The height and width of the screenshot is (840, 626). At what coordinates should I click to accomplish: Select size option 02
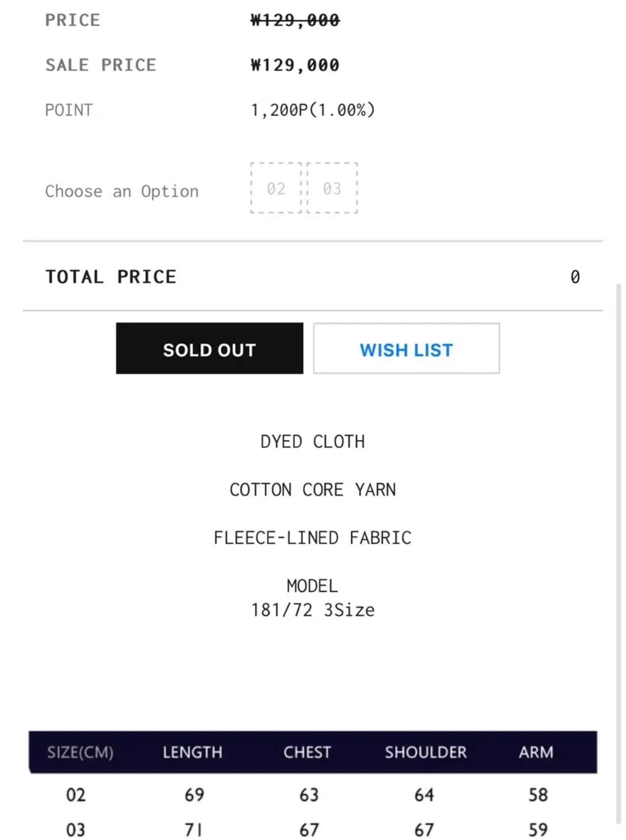point(276,189)
